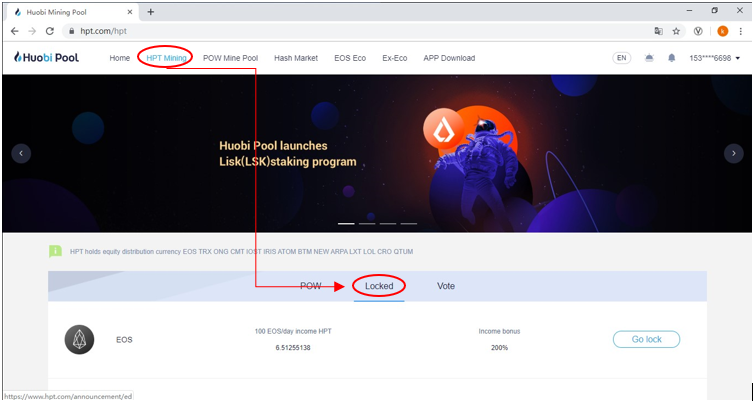Viewport: 756px width, 405px height.
Task: Select second banner slide indicator
Action: click(367, 224)
